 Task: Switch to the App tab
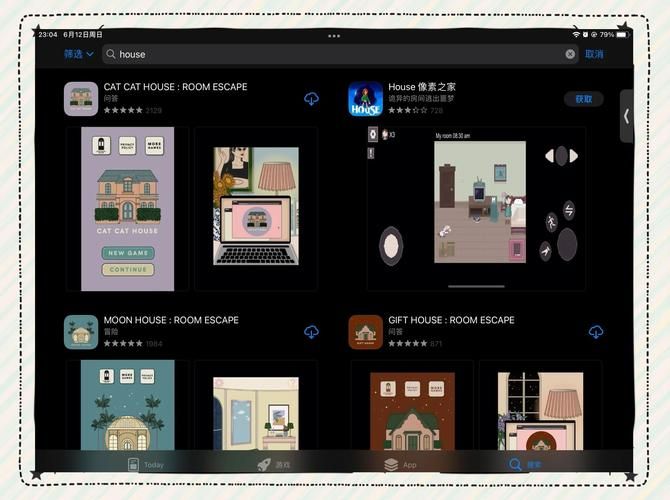[x=400, y=465]
